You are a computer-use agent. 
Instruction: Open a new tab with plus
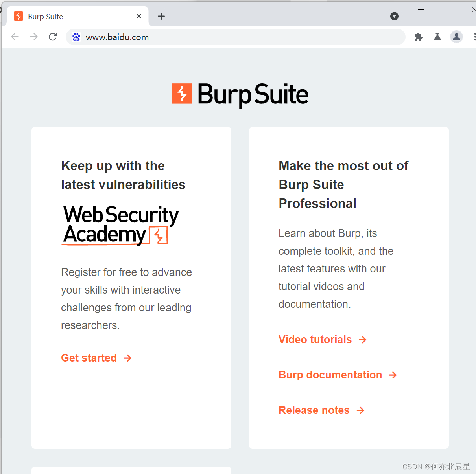click(x=161, y=16)
